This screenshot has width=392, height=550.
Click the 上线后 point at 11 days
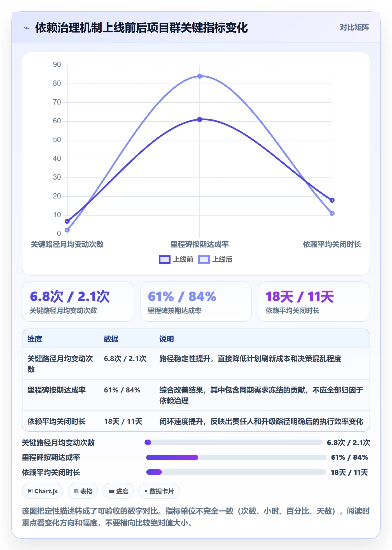[x=332, y=213]
